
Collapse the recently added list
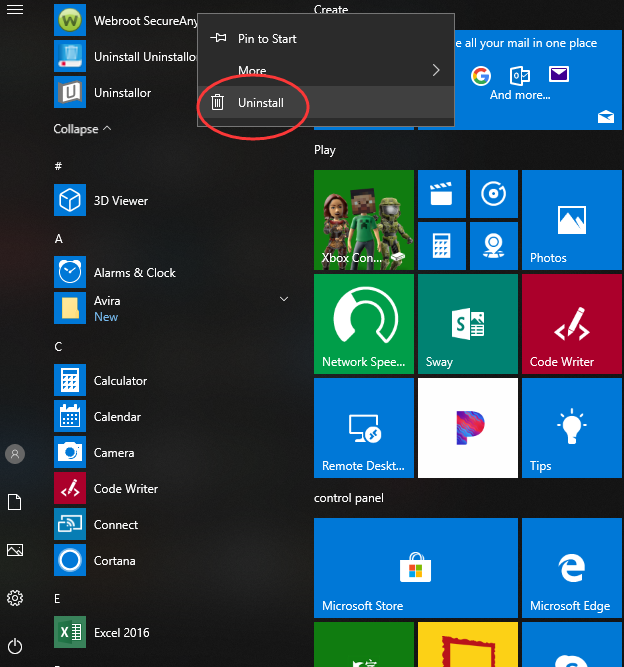pyautogui.click(x=82, y=129)
